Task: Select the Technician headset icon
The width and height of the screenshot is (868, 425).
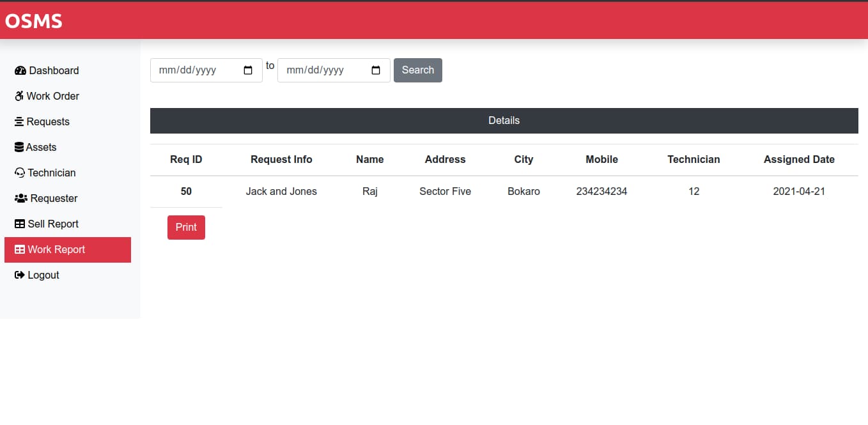Action: pos(20,173)
